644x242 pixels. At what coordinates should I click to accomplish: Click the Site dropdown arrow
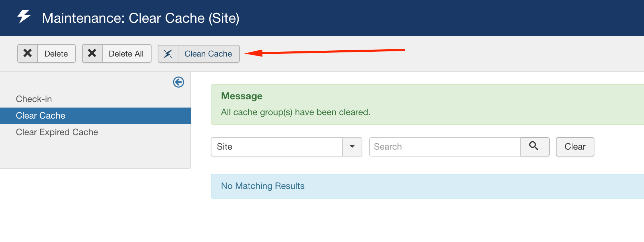tap(352, 147)
